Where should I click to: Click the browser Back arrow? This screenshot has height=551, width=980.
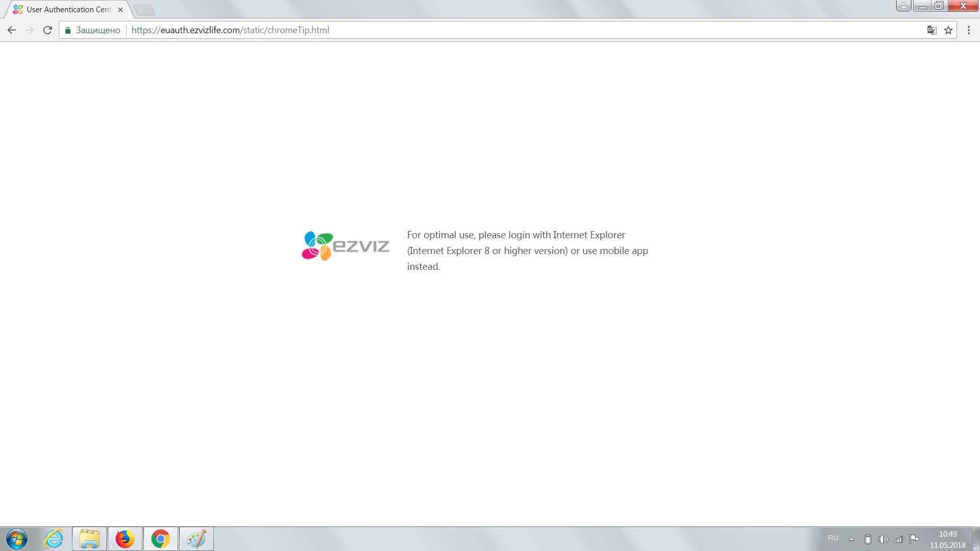(12, 30)
